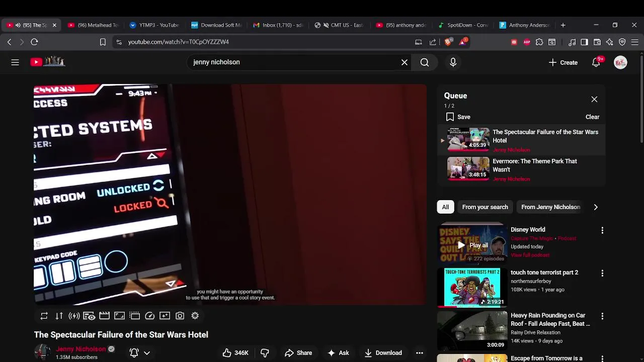The image size is (644, 362).
Task: Reload the page with refresh icon
Action: [x=34, y=42]
